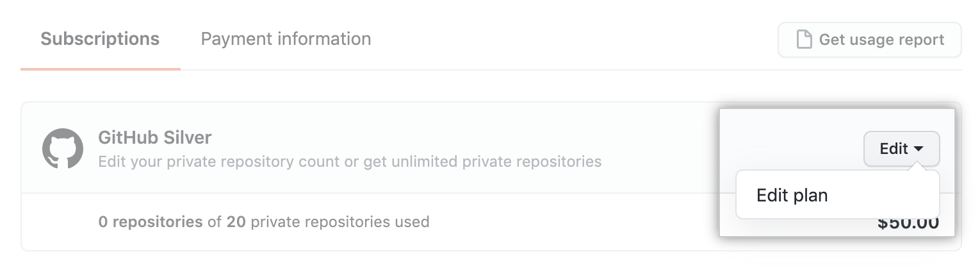Screen dimensions: 980x272
Task: Click the $50.00 price amount
Action: pos(908,226)
